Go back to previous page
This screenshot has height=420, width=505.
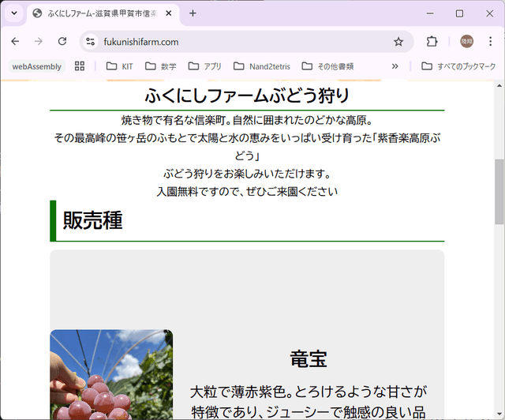coord(15,41)
